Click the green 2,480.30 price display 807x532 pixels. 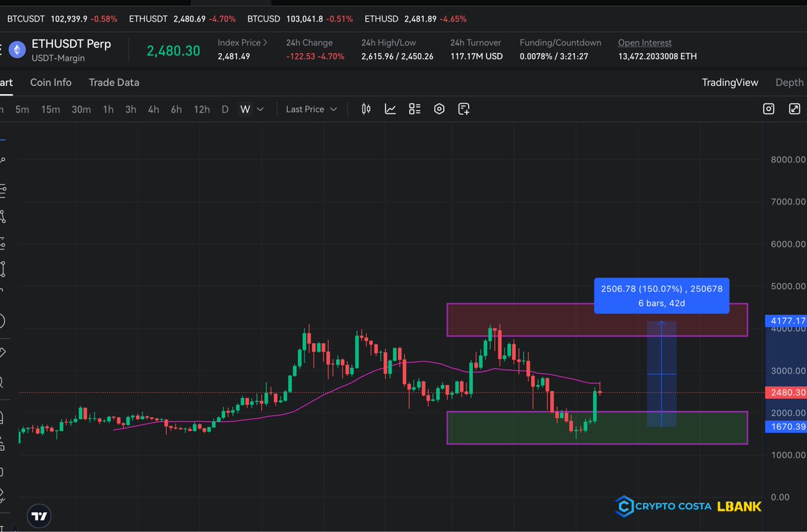174,50
